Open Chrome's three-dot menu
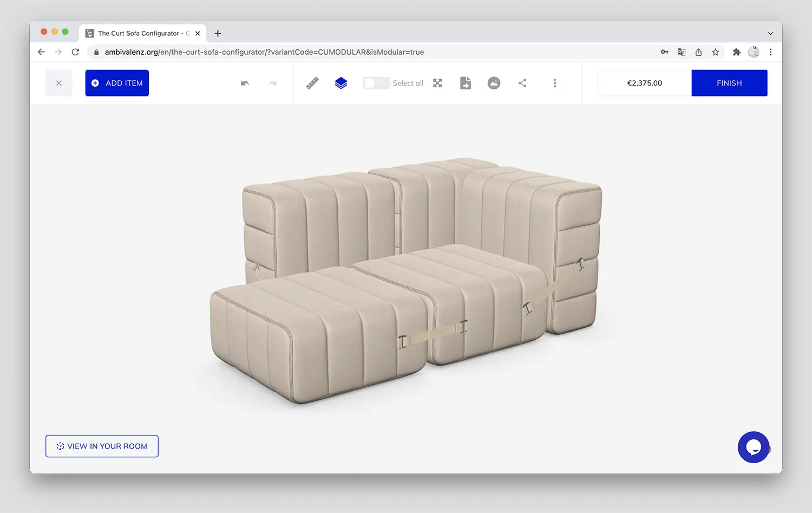This screenshot has width=812, height=513. pyautogui.click(x=770, y=52)
